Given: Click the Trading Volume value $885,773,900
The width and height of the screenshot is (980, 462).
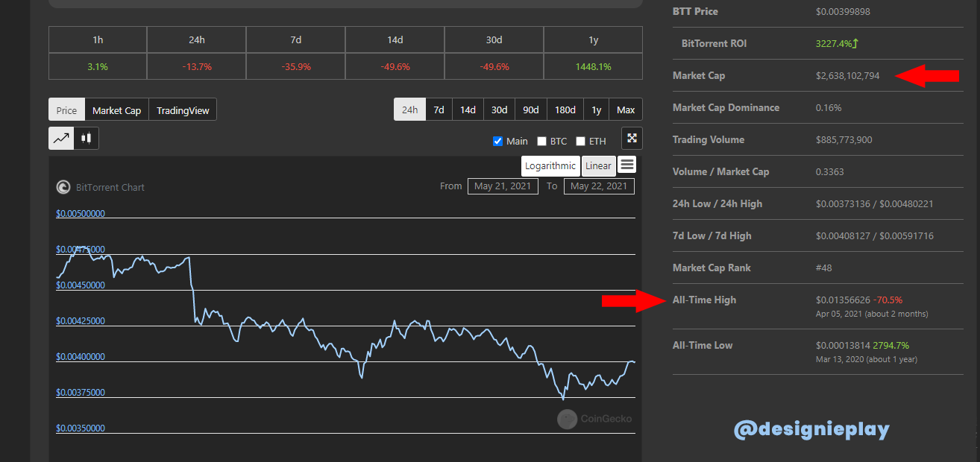Looking at the screenshot, I should point(844,139).
